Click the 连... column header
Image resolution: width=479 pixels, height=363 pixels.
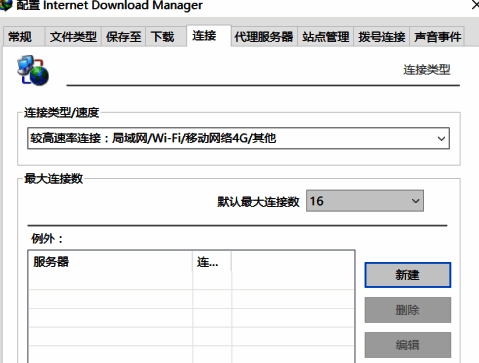212,262
